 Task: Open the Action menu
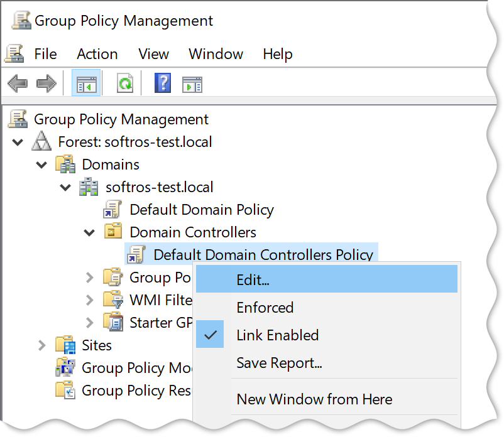(97, 54)
